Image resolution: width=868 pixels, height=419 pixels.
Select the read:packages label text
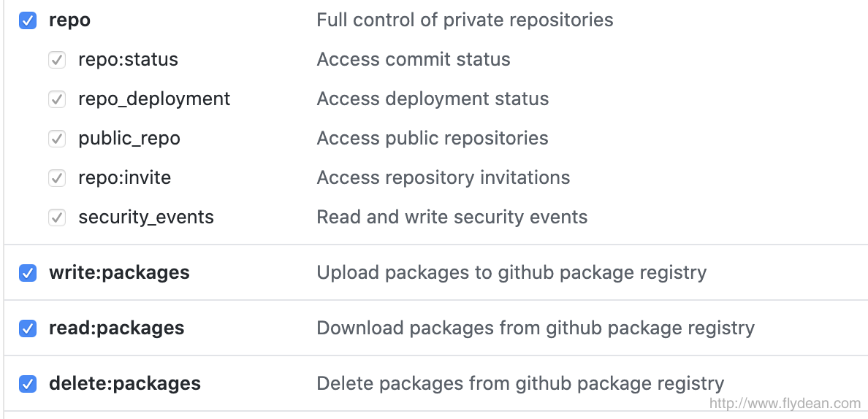coord(116,328)
